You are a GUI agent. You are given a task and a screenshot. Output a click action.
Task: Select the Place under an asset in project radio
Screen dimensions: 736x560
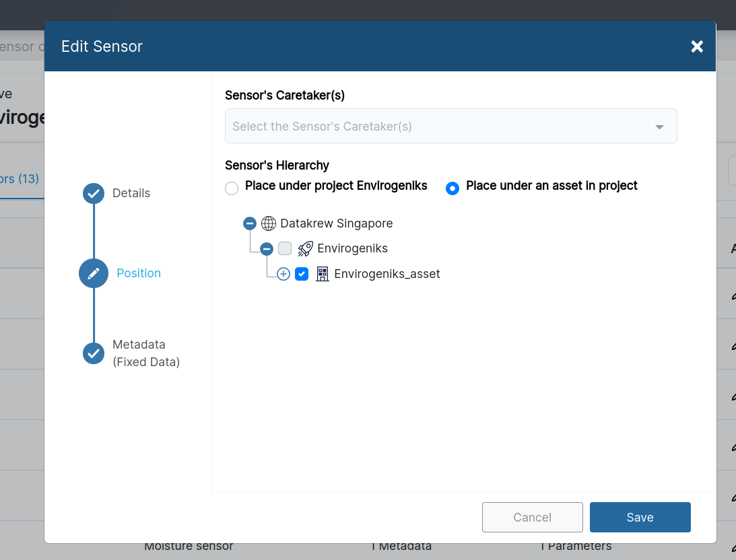452,188
